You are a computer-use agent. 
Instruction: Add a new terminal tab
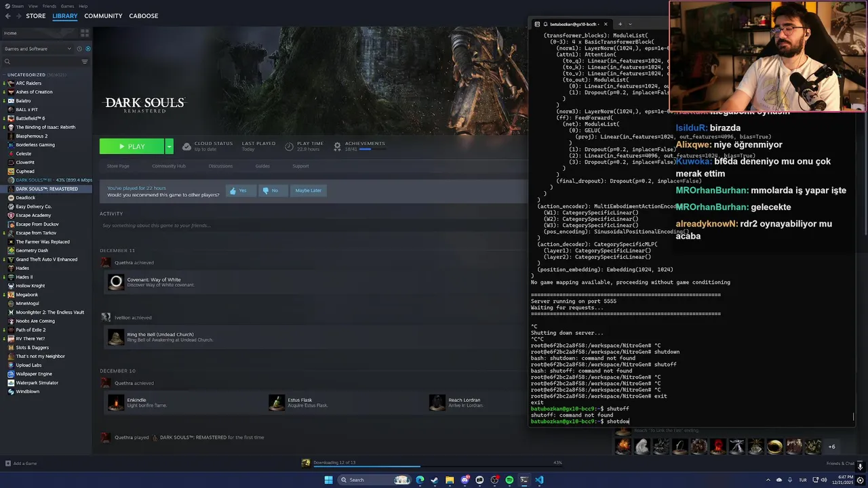(620, 24)
